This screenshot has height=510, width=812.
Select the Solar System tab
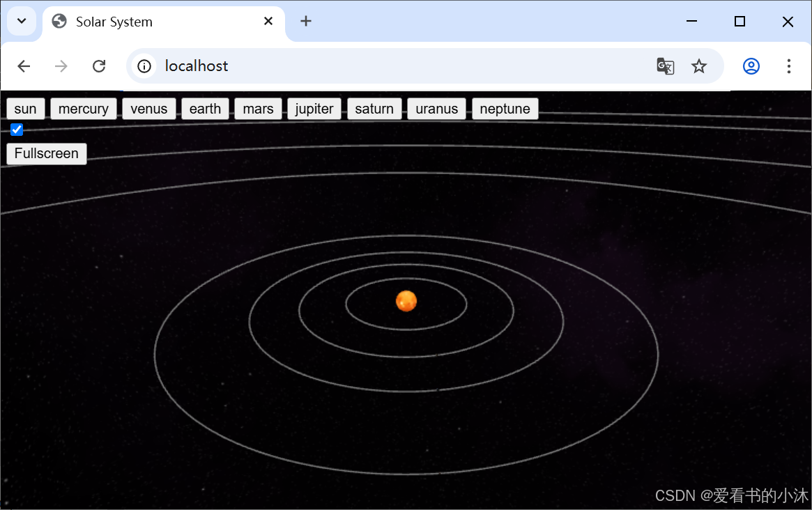pos(164,22)
